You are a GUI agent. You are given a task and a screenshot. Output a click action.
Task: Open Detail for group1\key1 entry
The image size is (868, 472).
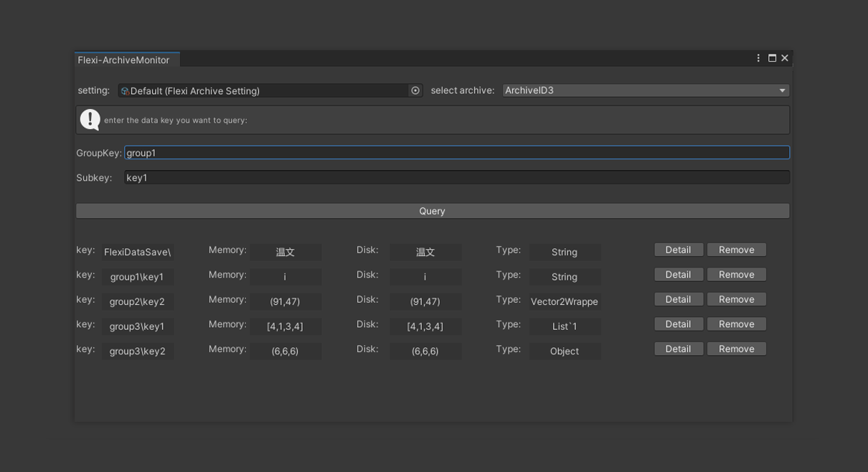click(678, 274)
